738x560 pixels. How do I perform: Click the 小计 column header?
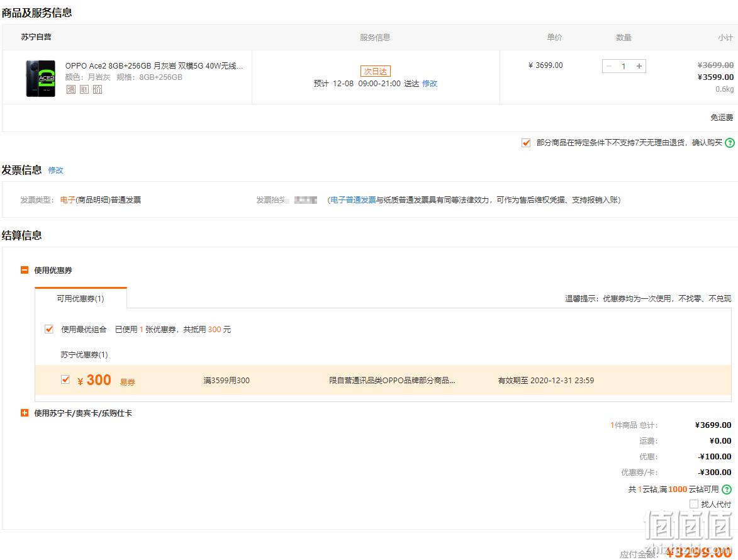pyautogui.click(x=725, y=38)
